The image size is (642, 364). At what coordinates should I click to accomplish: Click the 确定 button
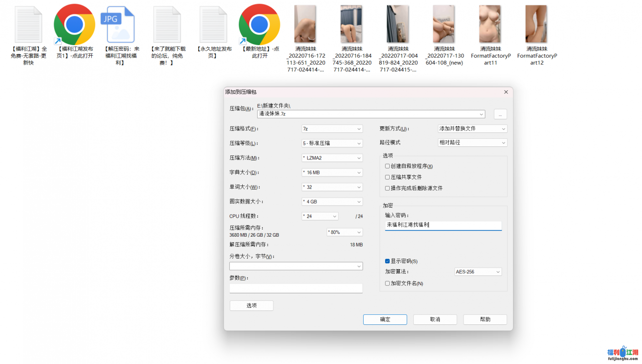click(x=385, y=319)
